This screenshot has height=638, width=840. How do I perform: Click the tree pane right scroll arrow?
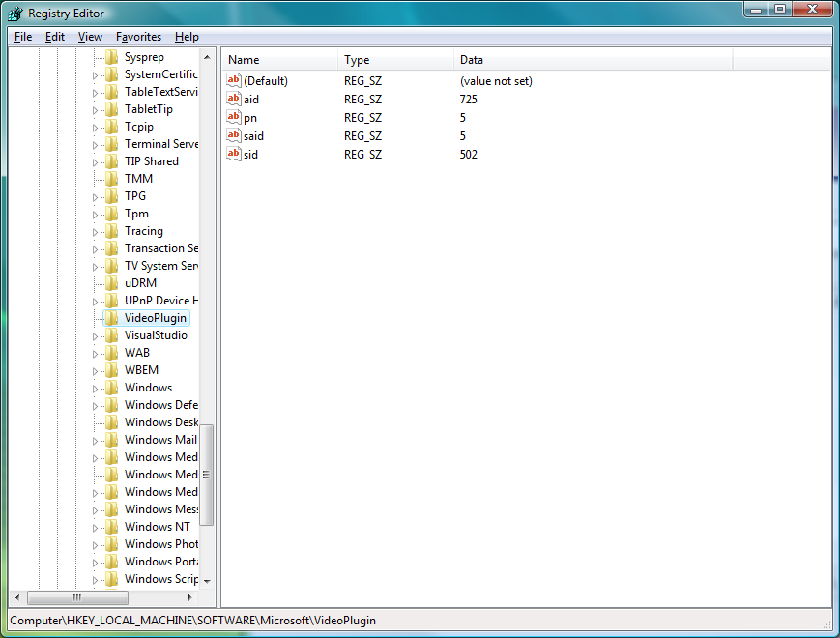(x=189, y=597)
